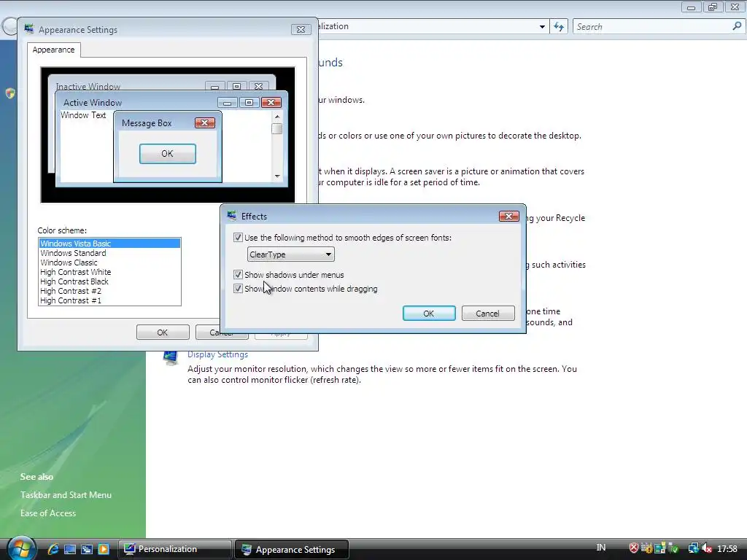This screenshot has height=560, width=747.
Task: Open the Windows Start orb
Action: (x=21, y=548)
